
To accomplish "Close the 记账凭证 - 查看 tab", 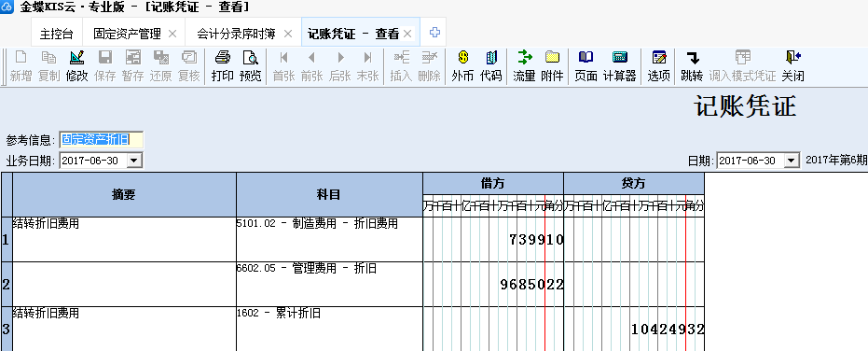I will (407, 34).
